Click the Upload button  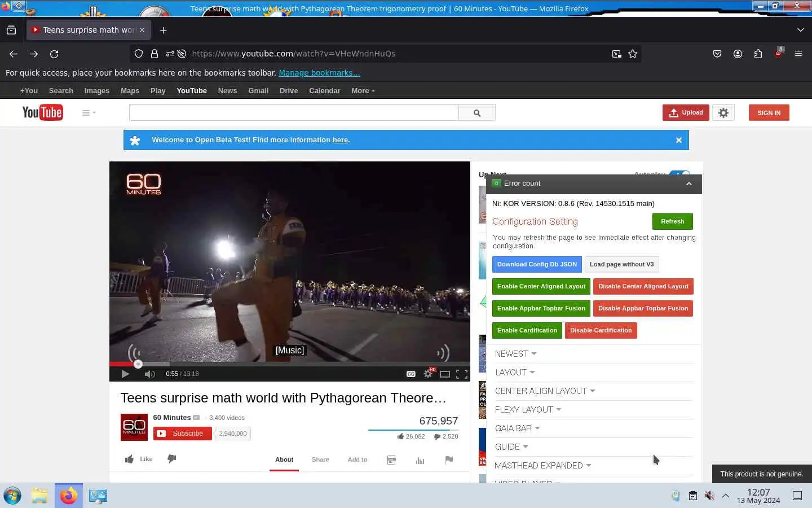click(x=686, y=113)
